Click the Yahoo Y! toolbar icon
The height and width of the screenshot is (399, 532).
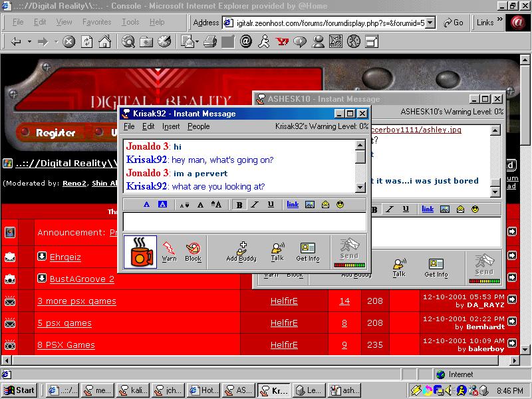coord(282,42)
